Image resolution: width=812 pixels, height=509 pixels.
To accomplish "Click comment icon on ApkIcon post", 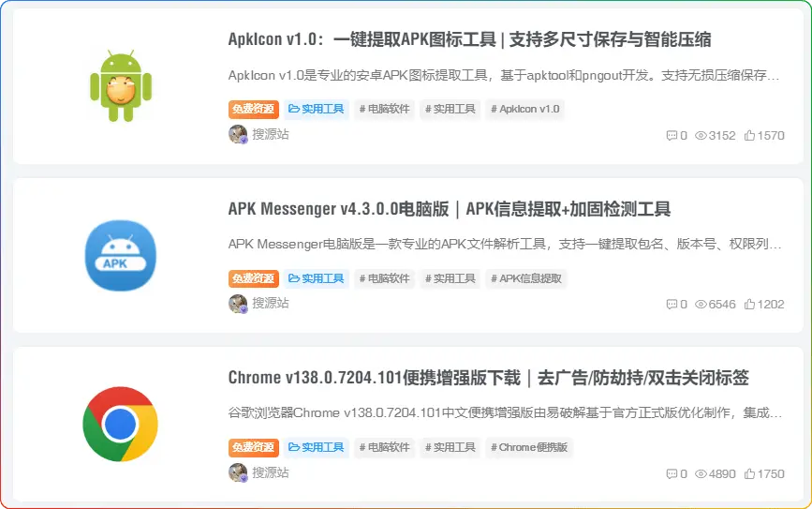I will [672, 136].
